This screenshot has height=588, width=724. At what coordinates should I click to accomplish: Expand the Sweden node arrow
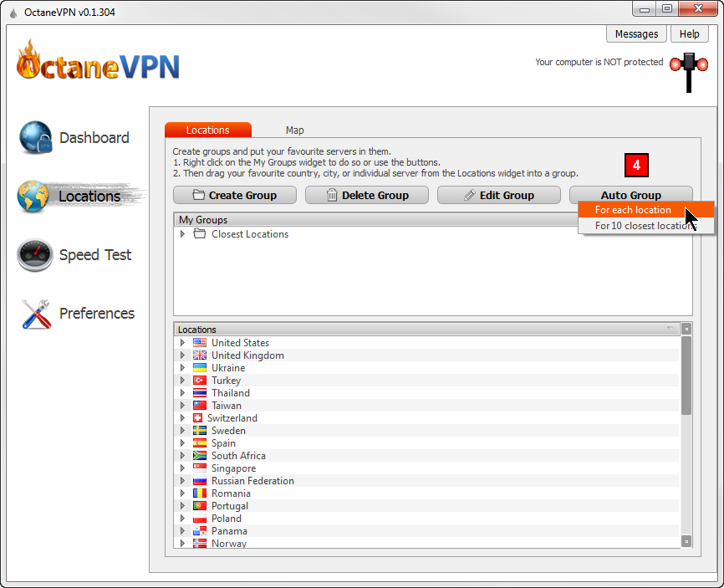[182, 431]
